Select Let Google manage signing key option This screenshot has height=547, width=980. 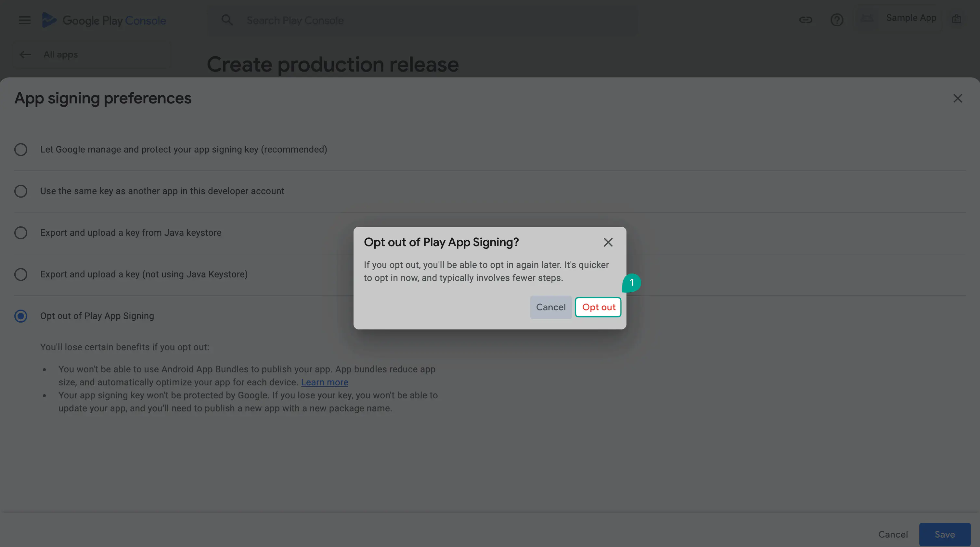(21, 150)
